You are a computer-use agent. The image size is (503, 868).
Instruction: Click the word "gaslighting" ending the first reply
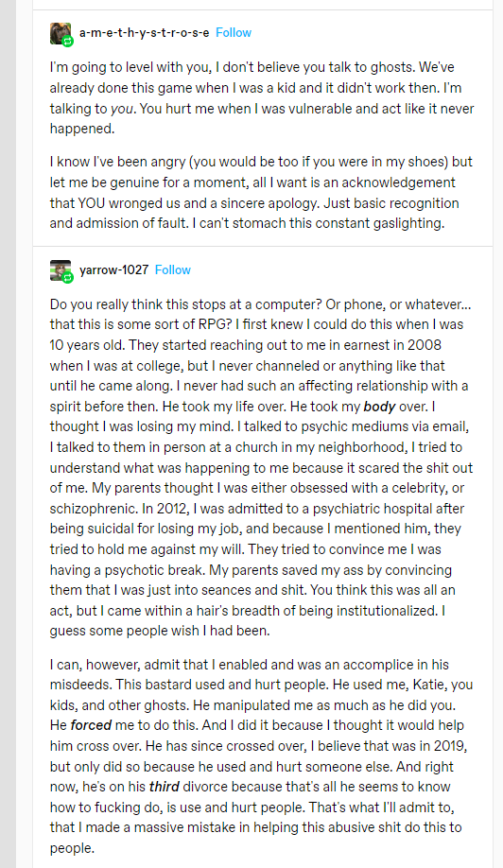pyautogui.click(x=410, y=224)
